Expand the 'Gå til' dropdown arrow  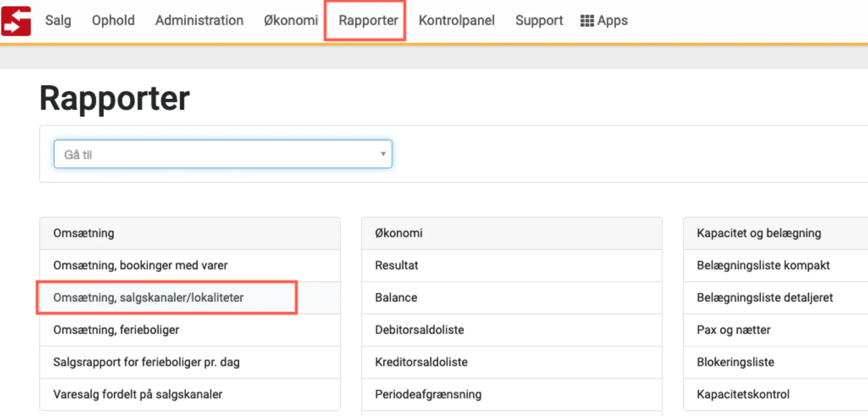click(x=383, y=154)
